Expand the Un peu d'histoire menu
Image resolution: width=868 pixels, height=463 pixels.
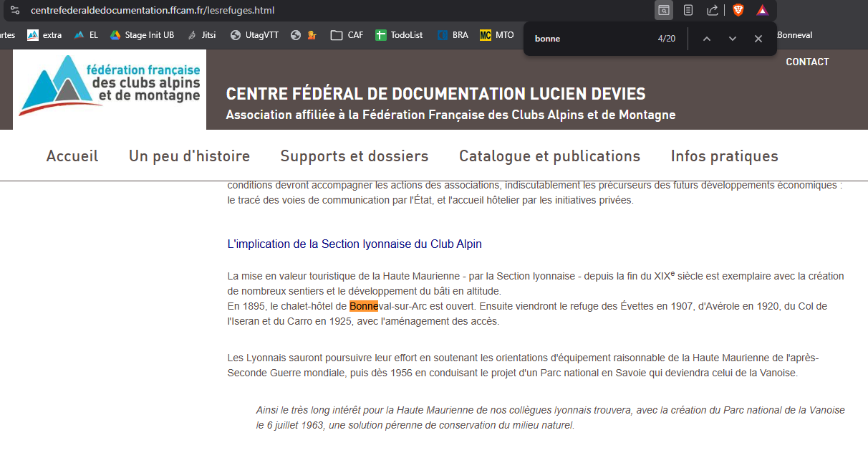pyautogui.click(x=189, y=156)
